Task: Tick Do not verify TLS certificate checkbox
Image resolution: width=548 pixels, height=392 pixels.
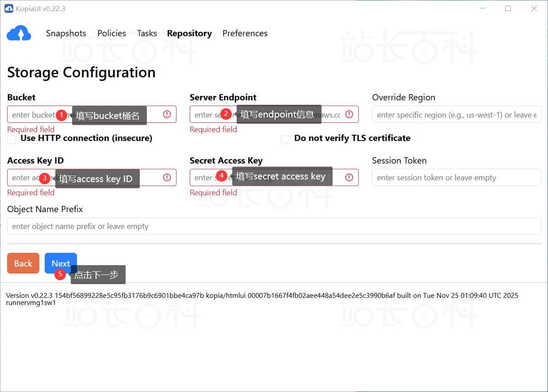Action: [x=286, y=139]
